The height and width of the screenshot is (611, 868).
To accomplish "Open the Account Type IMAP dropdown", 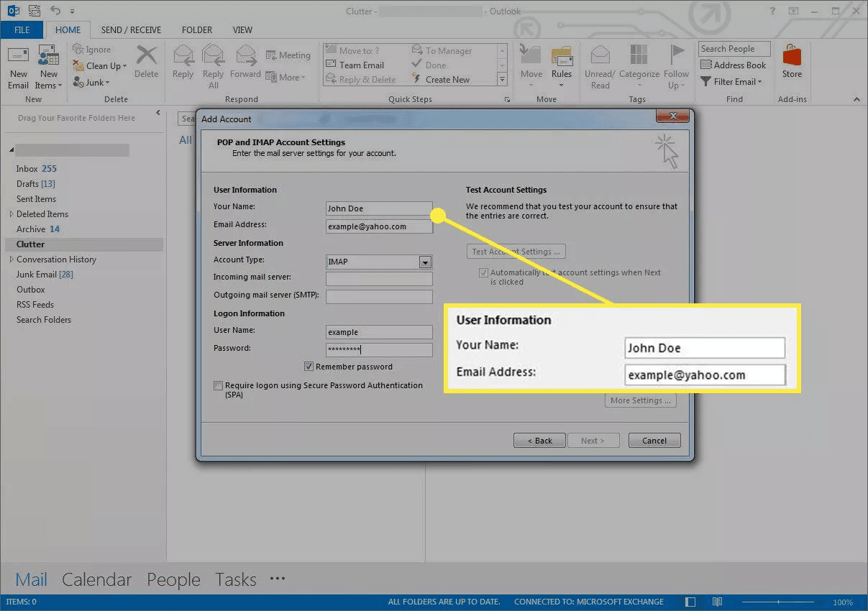I will 425,262.
